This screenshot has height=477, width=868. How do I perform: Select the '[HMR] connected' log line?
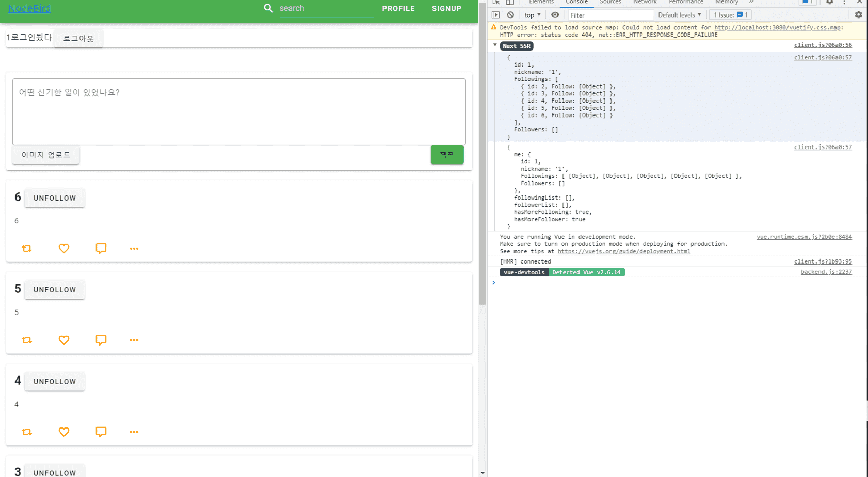point(525,261)
